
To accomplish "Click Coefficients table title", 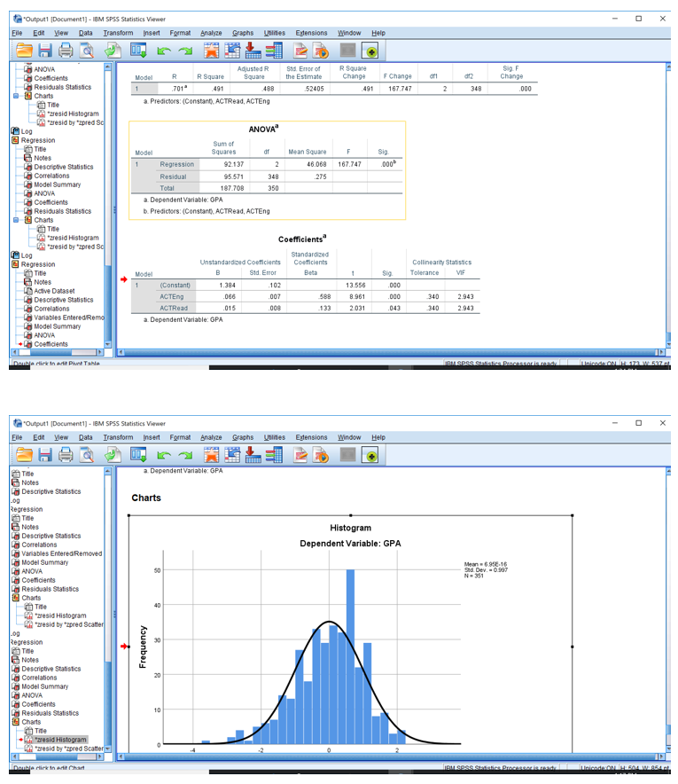I will pos(302,239).
